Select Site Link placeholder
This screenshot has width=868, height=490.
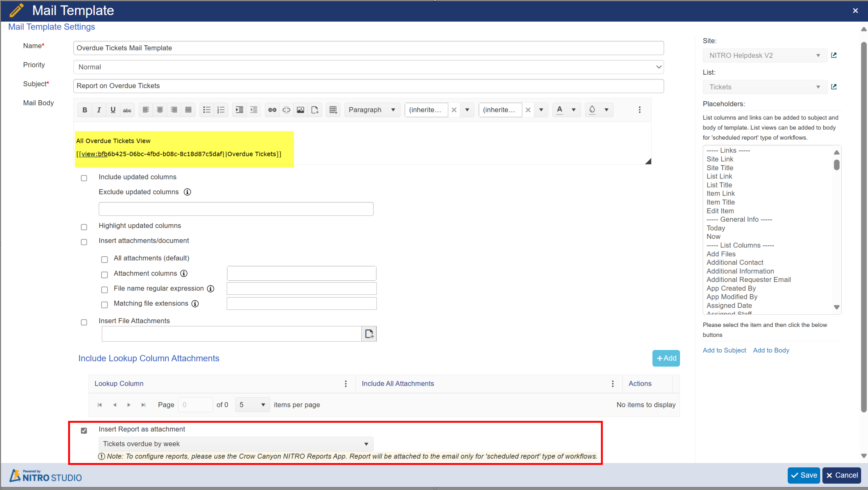point(720,159)
